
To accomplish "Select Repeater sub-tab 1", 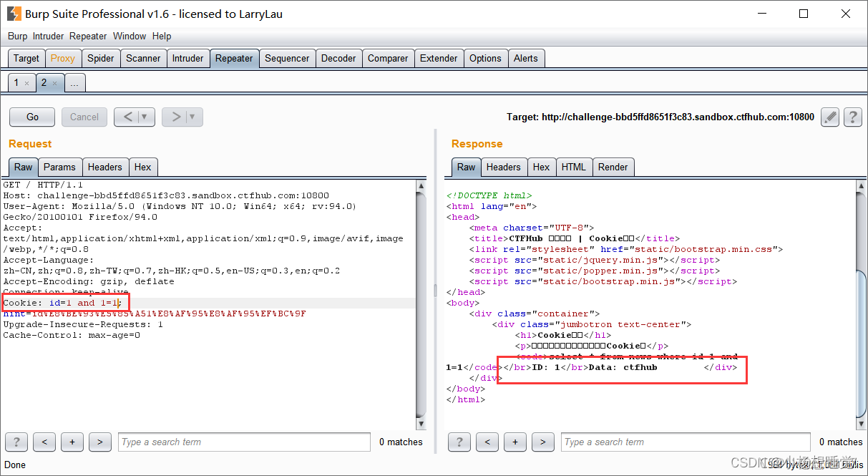I will click(x=16, y=83).
